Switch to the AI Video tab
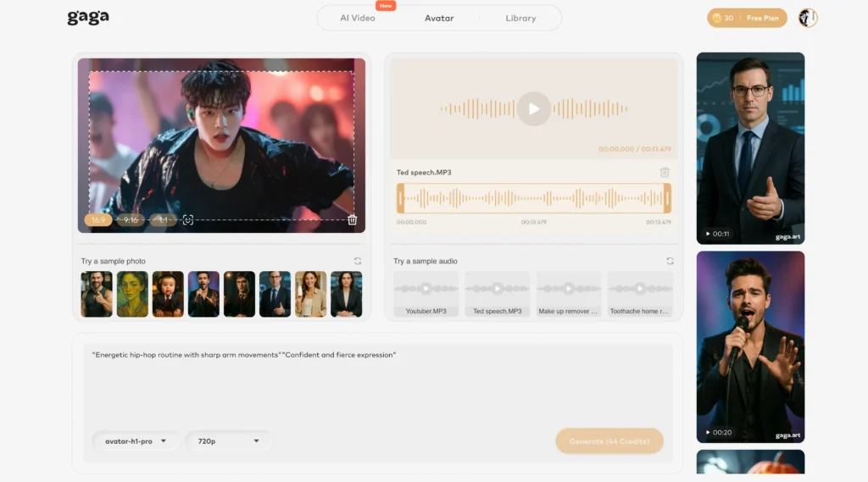 358,18
